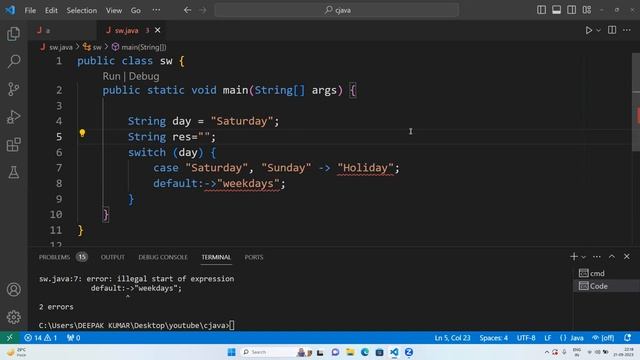This screenshot has height=360, width=640.
Task: Click the lightbulb quick-fix on line 5
Action: tap(82, 133)
